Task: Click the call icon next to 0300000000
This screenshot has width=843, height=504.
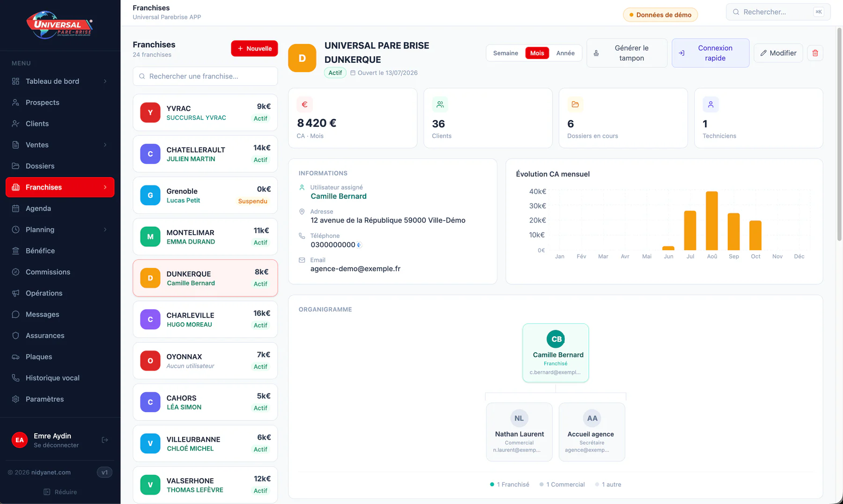Action: (x=359, y=245)
